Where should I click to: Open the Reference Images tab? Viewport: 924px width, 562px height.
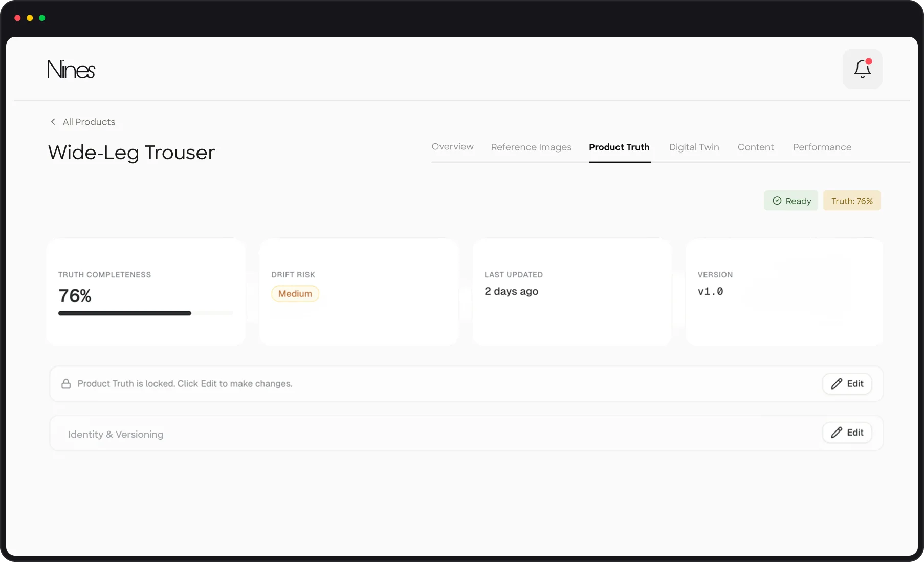pos(531,147)
